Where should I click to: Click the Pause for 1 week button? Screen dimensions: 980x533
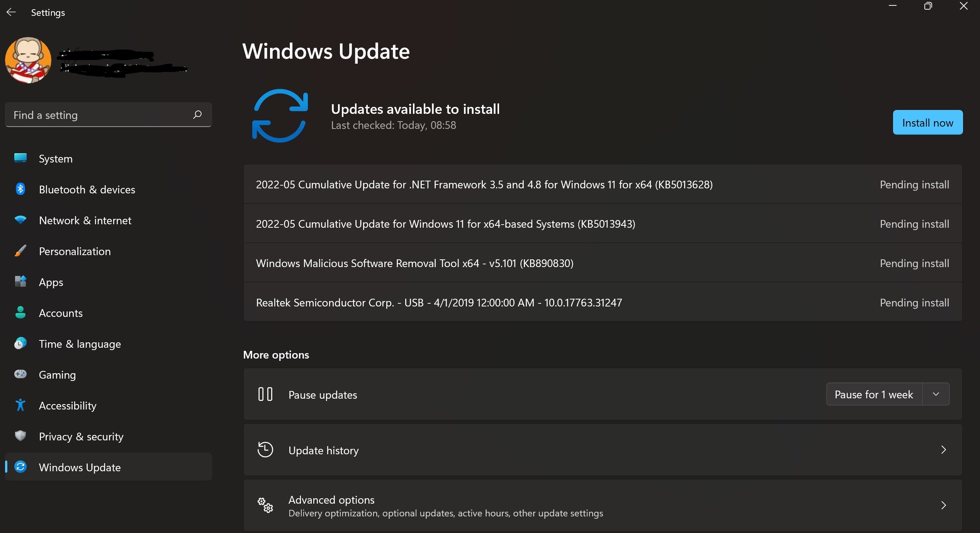[874, 394]
